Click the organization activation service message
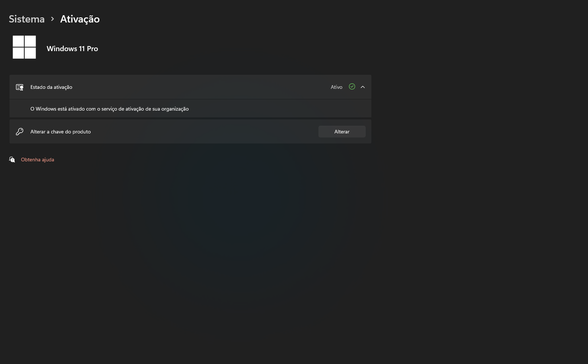Image resolution: width=588 pixels, height=364 pixels. click(x=110, y=109)
